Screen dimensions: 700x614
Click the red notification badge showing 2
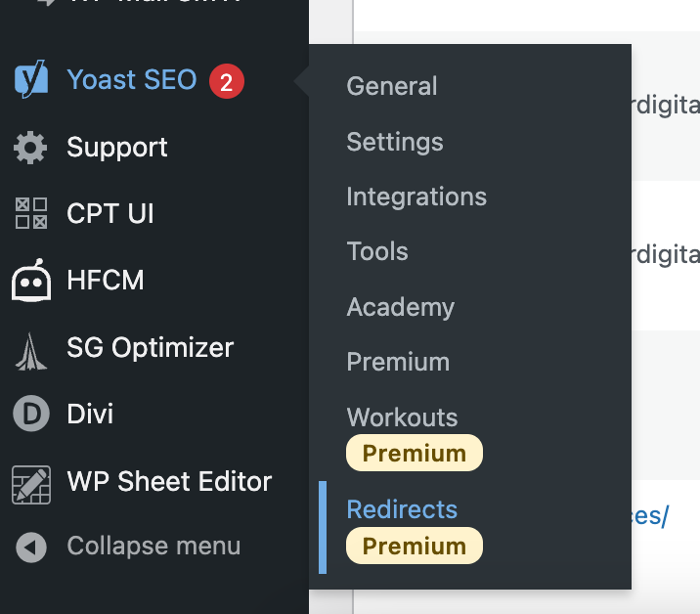pyautogui.click(x=226, y=82)
